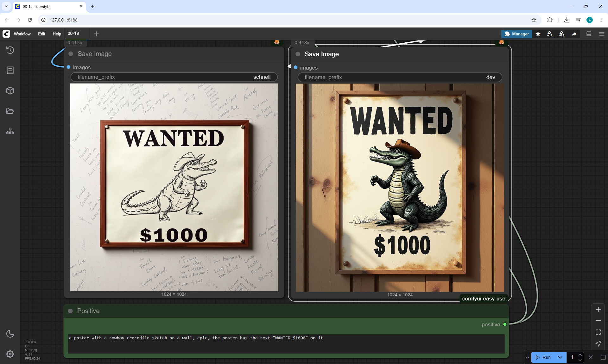Viewport: 608px width, 364px height.
Task: Click the fit view icon
Action: pos(598,332)
